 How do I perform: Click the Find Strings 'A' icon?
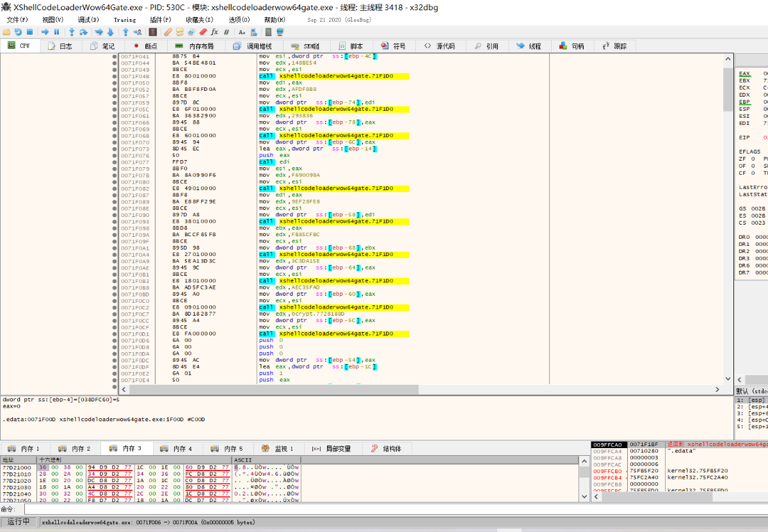click(x=242, y=32)
